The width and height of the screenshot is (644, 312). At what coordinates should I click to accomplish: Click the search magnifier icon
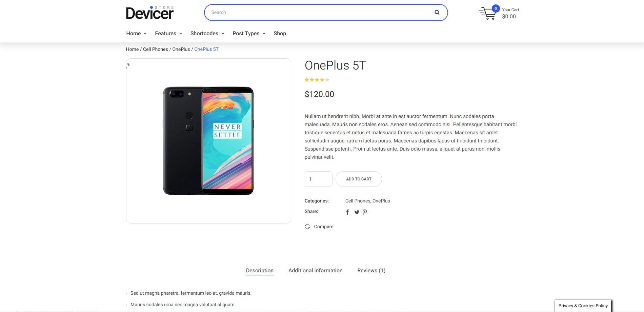tap(437, 13)
